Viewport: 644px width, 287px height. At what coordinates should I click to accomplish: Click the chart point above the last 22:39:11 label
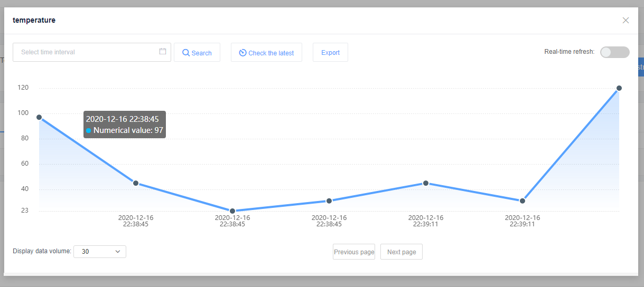522,201
